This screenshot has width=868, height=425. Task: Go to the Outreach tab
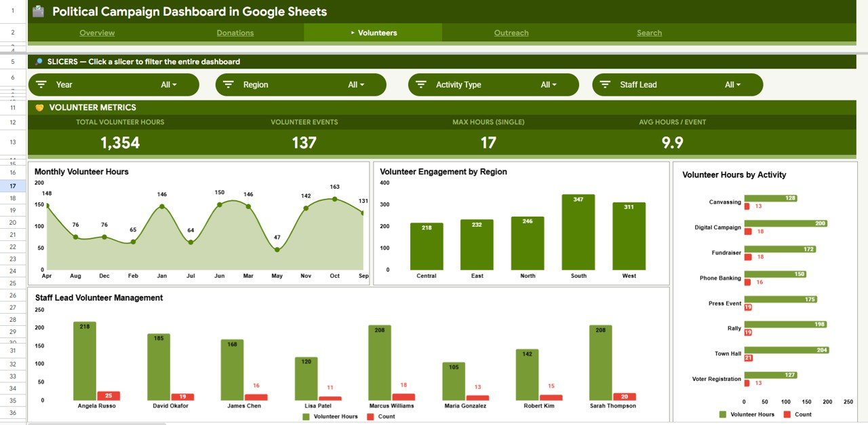coord(511,33)
